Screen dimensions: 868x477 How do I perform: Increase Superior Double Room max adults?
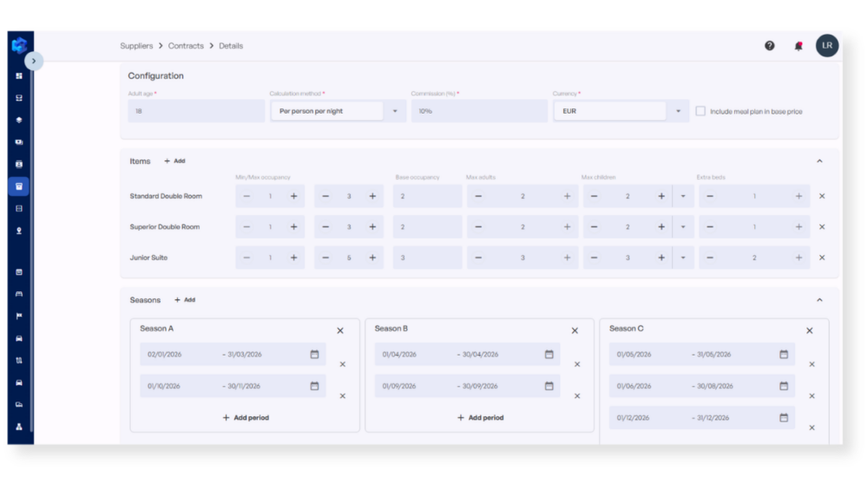[567, 227]
